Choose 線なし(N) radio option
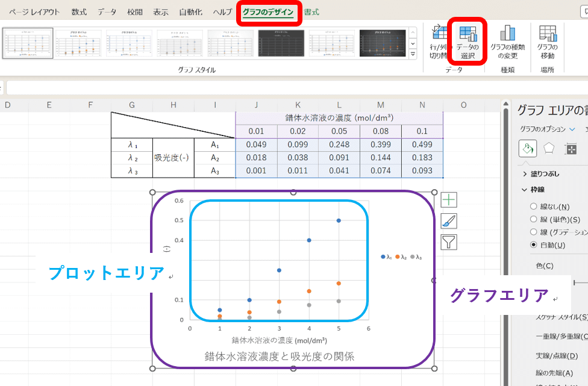 (533, 206)
